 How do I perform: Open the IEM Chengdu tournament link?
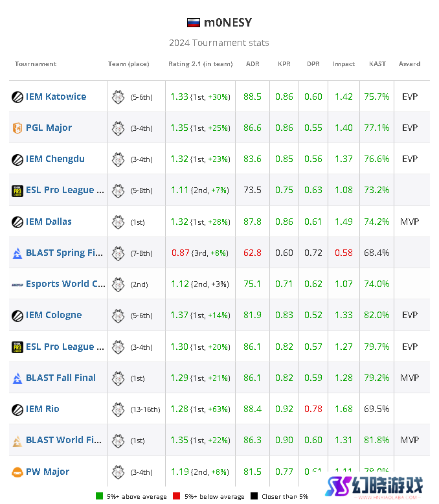click(x=55, y=159)
